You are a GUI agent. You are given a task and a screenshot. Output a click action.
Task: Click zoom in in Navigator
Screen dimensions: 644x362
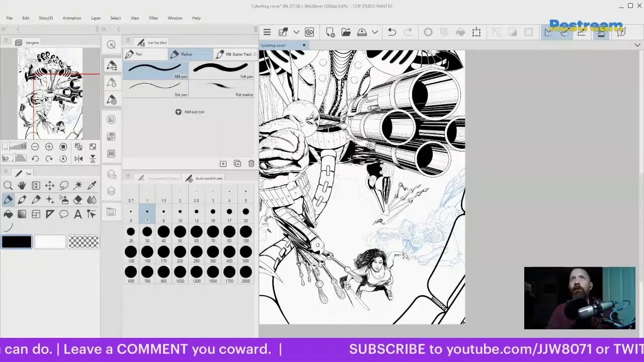pos(49,147)
